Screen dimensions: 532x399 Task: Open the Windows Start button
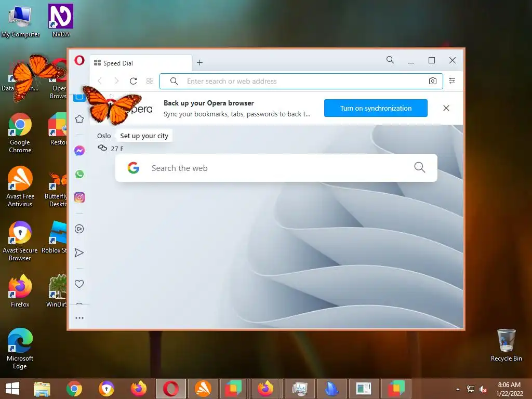point(12,389)
